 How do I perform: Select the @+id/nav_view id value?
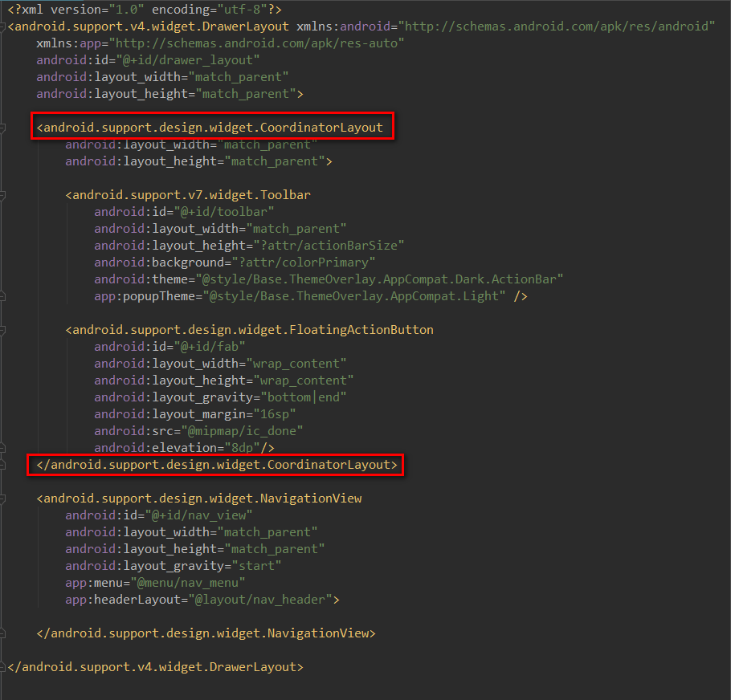(198, 515)
